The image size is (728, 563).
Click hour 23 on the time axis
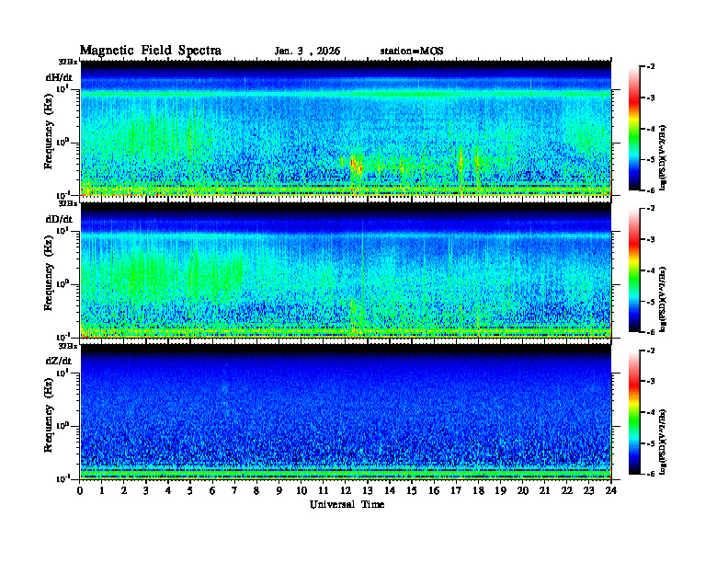[588, 491]
